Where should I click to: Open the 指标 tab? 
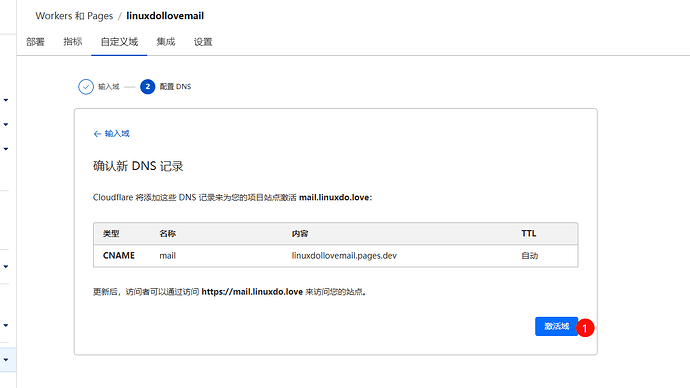[x=73, y=42]
